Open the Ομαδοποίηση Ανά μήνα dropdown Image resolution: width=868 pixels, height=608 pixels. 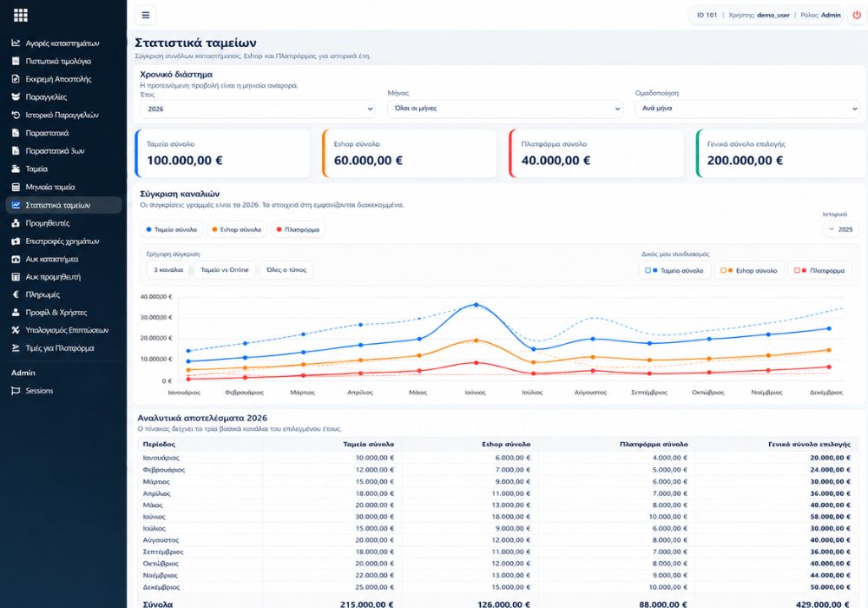coord(747,109)
